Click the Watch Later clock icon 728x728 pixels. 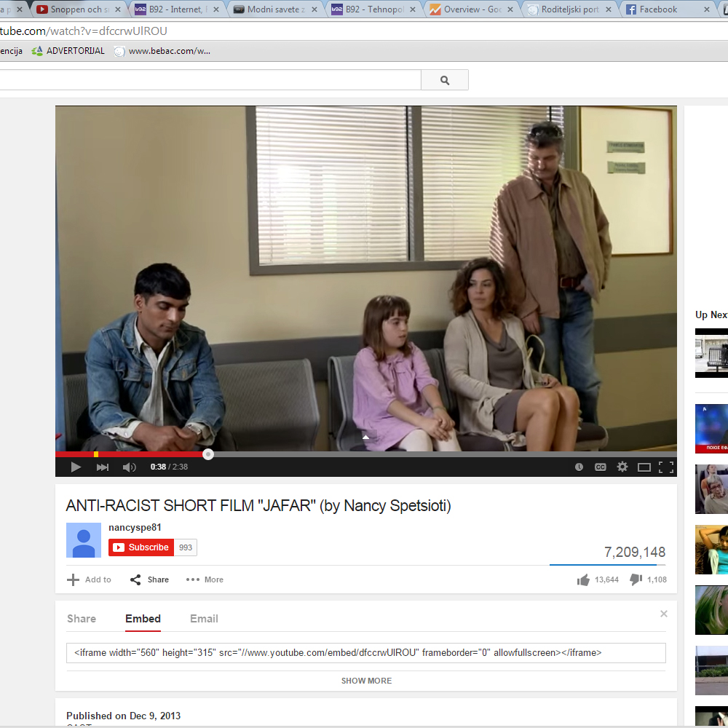579,467
